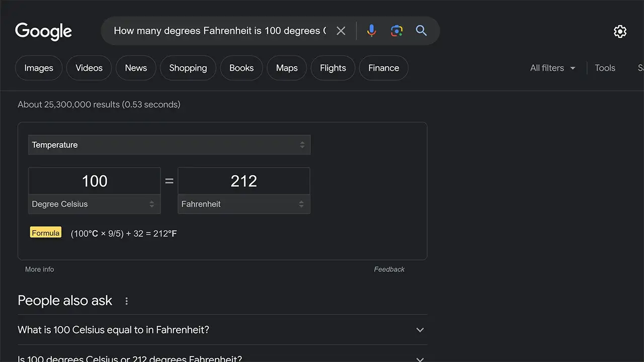Clear the search query with X icon
Screen dimensions: 644x362
341,31
